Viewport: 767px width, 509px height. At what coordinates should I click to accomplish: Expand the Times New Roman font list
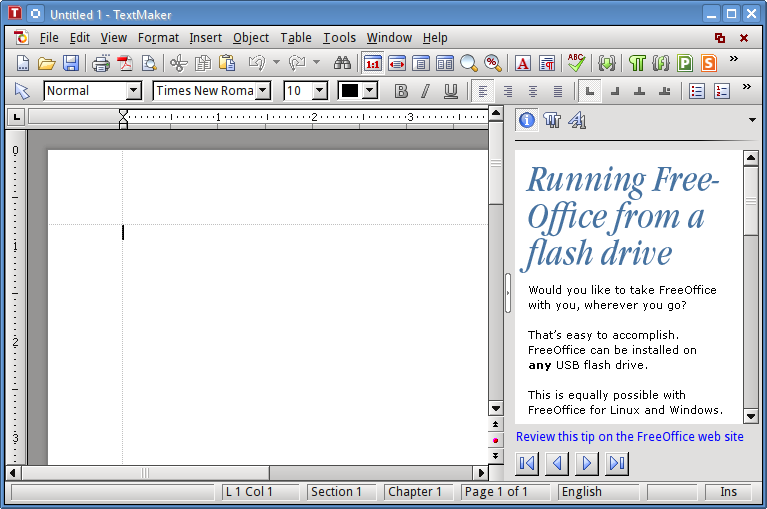263,91
